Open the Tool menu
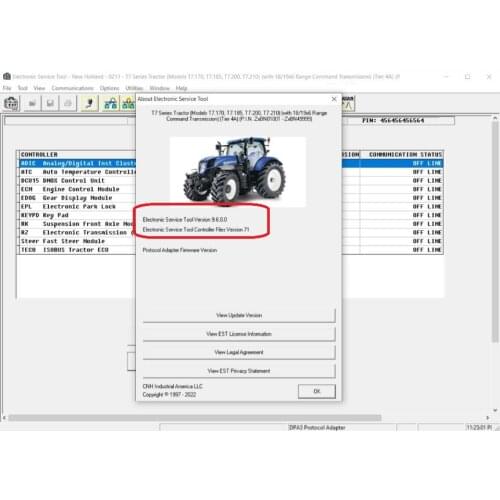This screenshot has width=500, height=500. [22, 88]
